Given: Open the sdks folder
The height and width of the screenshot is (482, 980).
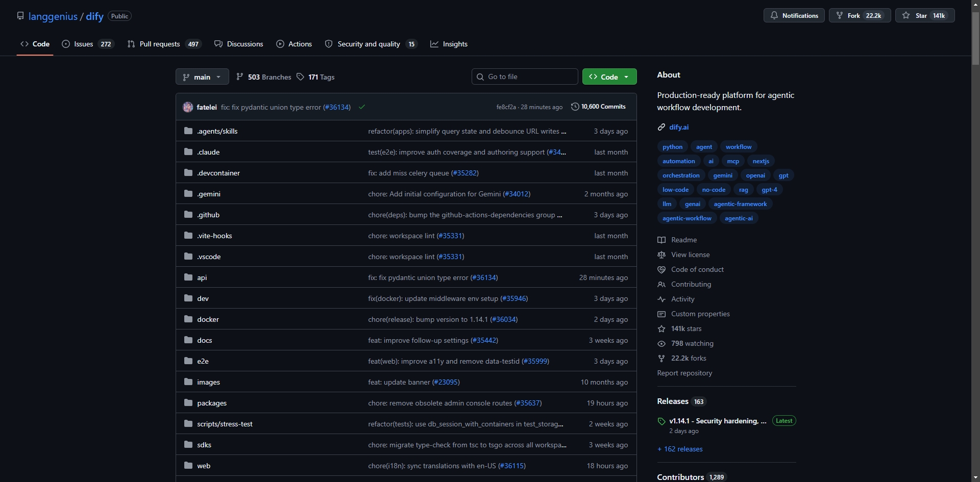Looking at the screenshot, I should 204,445.
